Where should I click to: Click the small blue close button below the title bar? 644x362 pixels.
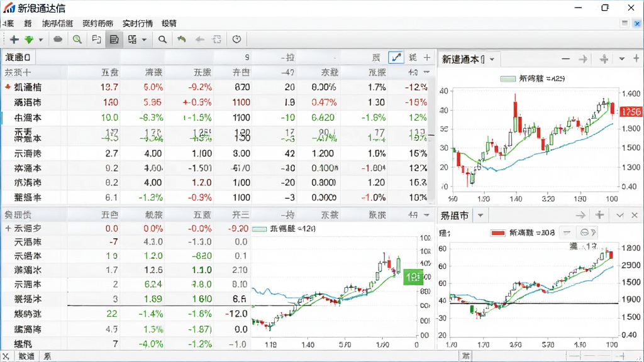(x=637, y=23)
